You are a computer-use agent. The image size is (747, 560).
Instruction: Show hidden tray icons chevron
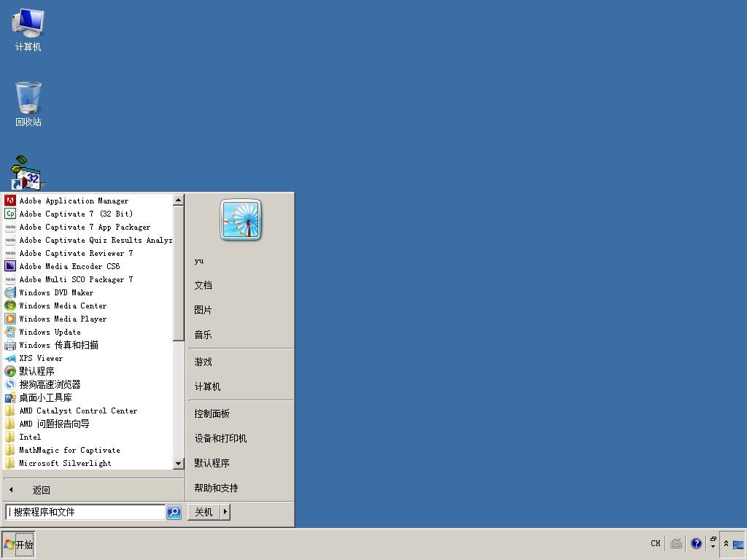click(x=726, y=543)
